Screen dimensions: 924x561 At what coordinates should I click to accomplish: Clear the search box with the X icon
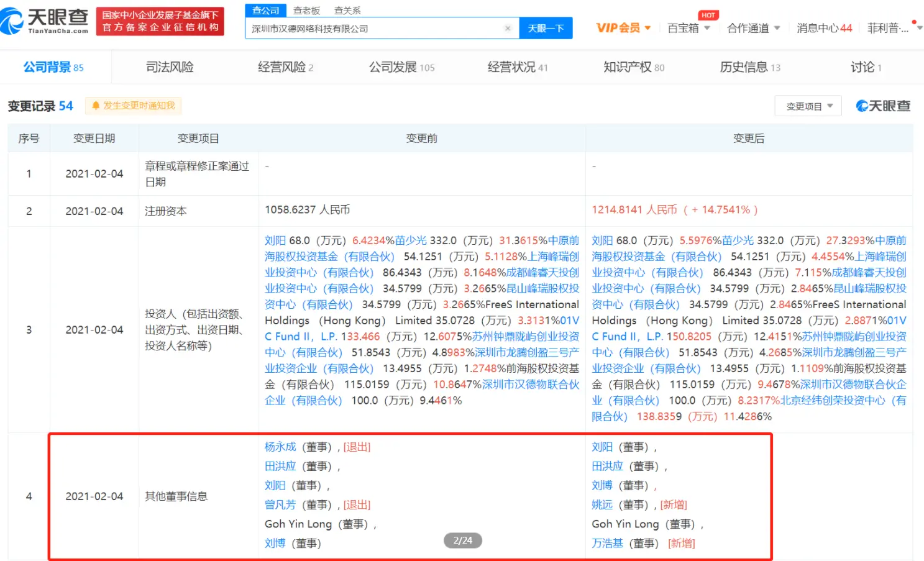(508, 29)
